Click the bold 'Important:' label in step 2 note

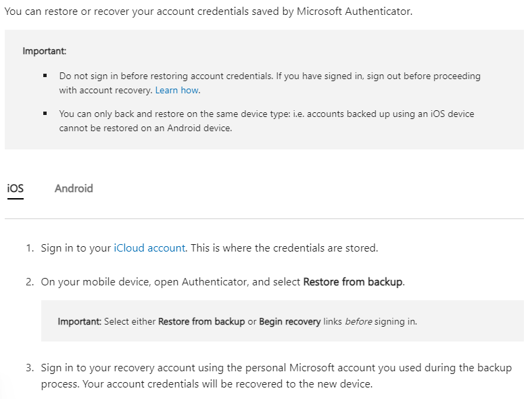80,322
